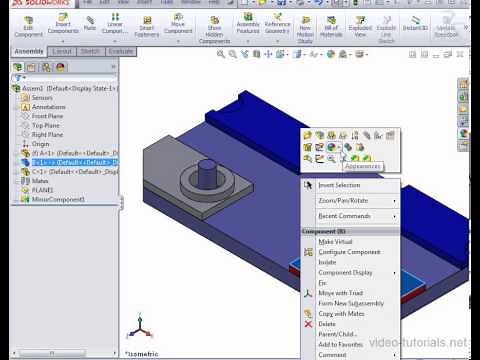Click Zoom to Area in view toolbar
The image size is (480, 360).
point(233,54)
